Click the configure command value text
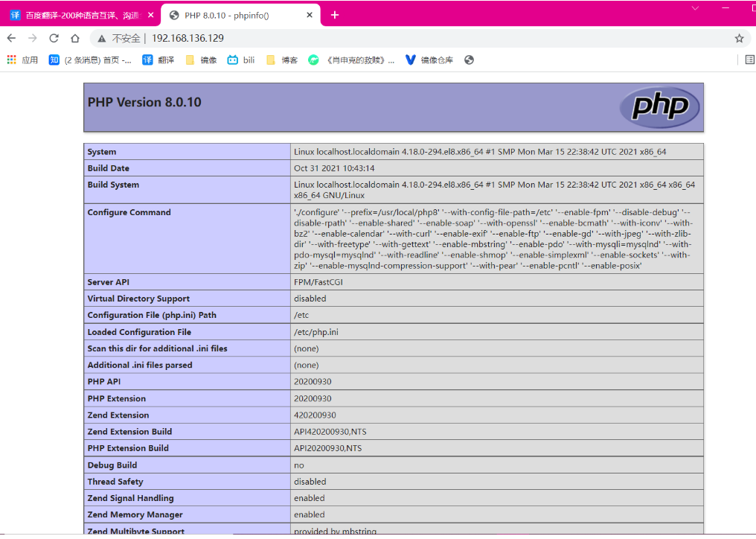This screenshot has height=539, width=756. click(493, 239)
